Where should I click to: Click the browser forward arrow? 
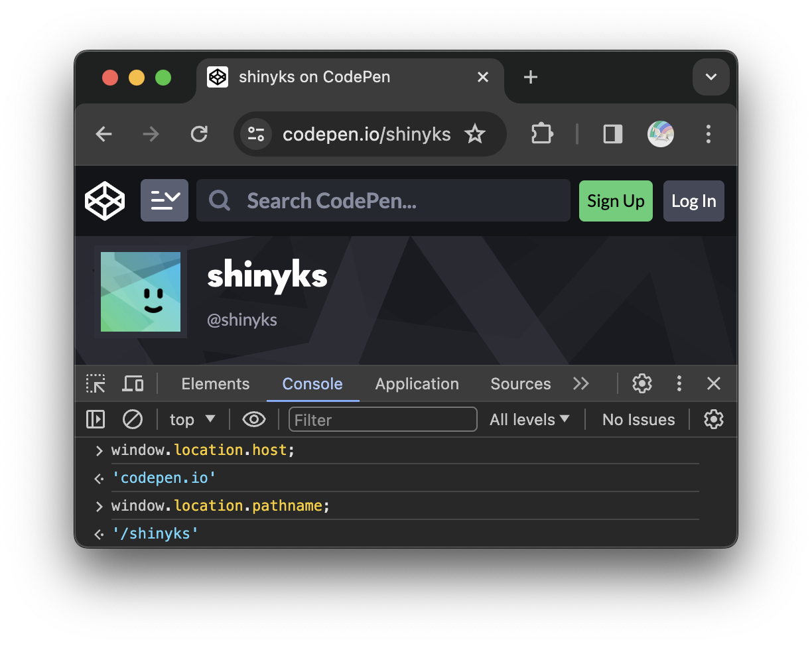point(151,135)
